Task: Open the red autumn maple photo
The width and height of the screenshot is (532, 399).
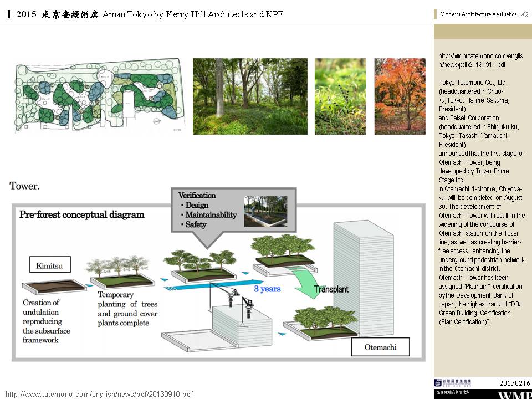Action: 400,96
